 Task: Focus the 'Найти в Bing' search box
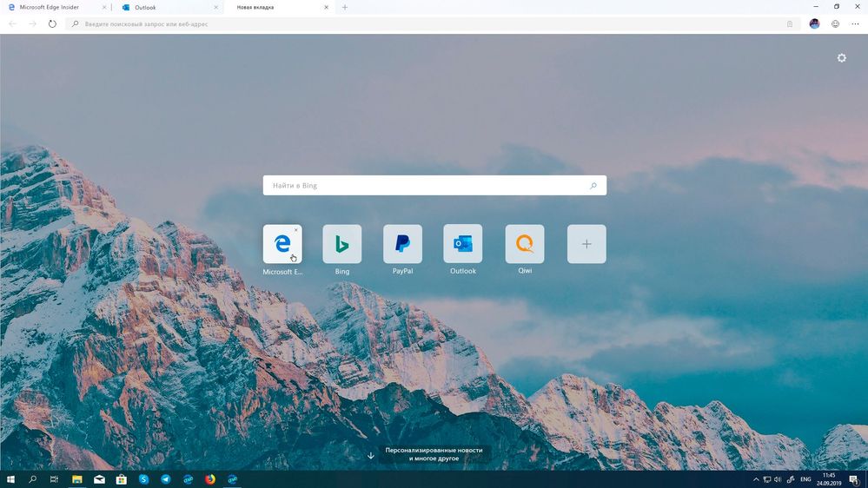[x=434, y=185]
